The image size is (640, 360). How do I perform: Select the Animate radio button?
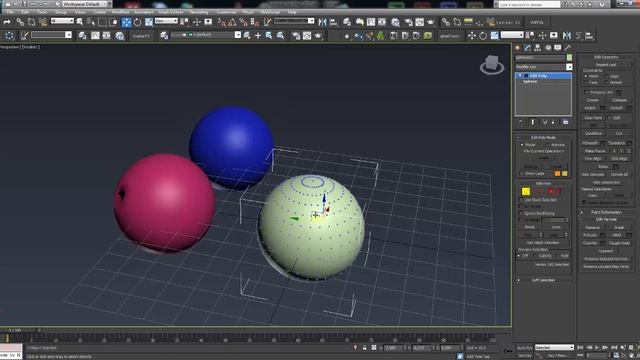point(548,145)
